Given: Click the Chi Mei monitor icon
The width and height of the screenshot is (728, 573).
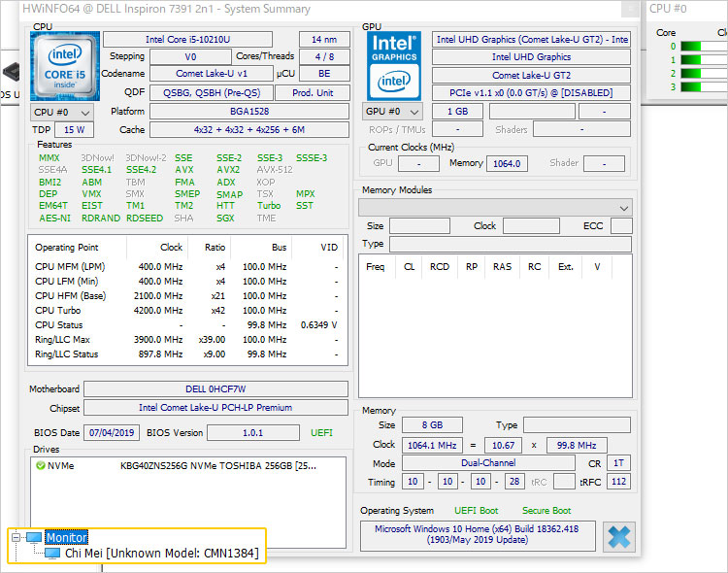Looking at the screenshot, I should [x=52, y=553].
